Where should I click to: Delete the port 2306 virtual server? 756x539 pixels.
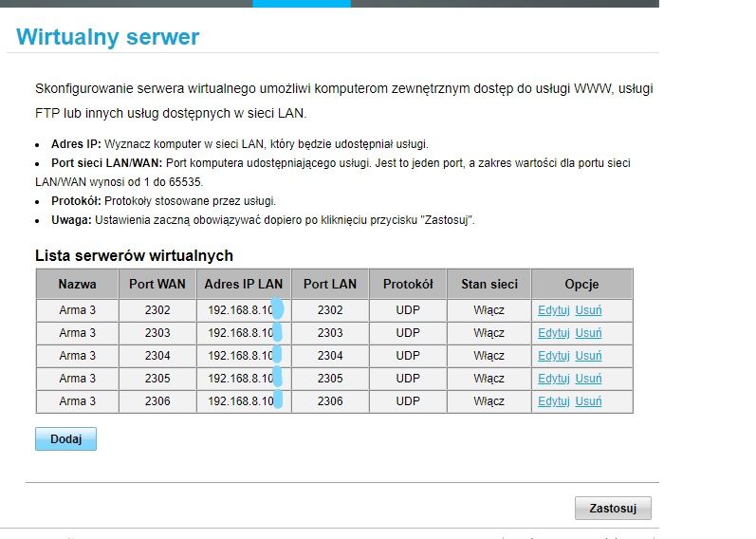click(588, 401)
